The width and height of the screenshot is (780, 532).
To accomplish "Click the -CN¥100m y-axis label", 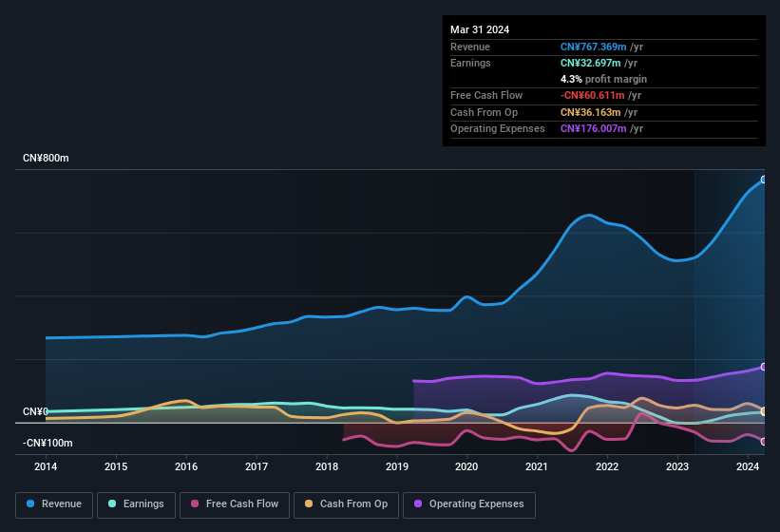I will (48, 443).
